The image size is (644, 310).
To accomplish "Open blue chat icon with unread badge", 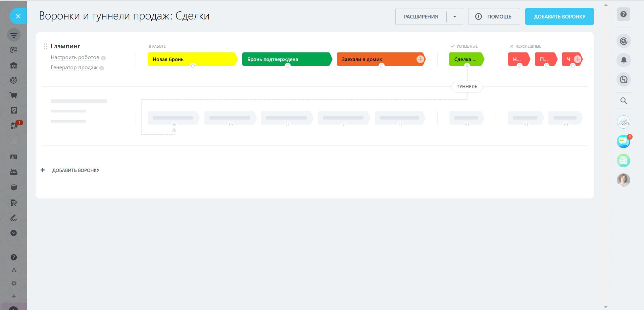I will click(624, 141).
